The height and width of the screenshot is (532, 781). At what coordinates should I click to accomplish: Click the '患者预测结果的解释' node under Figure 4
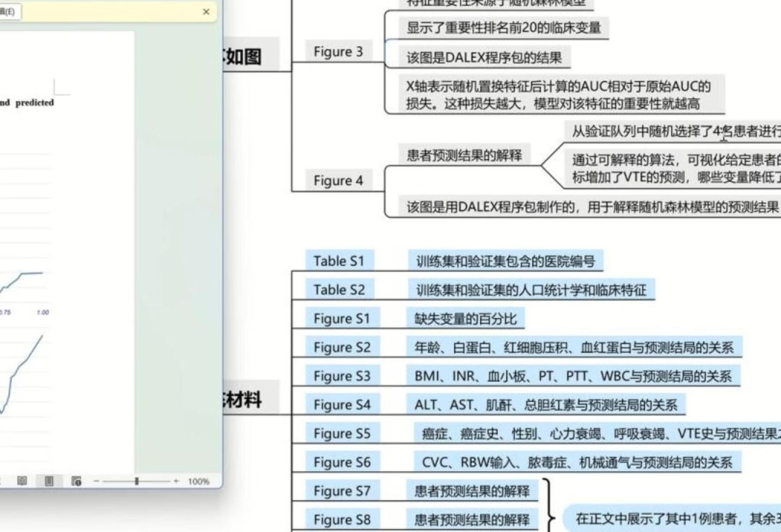point(464,155)
